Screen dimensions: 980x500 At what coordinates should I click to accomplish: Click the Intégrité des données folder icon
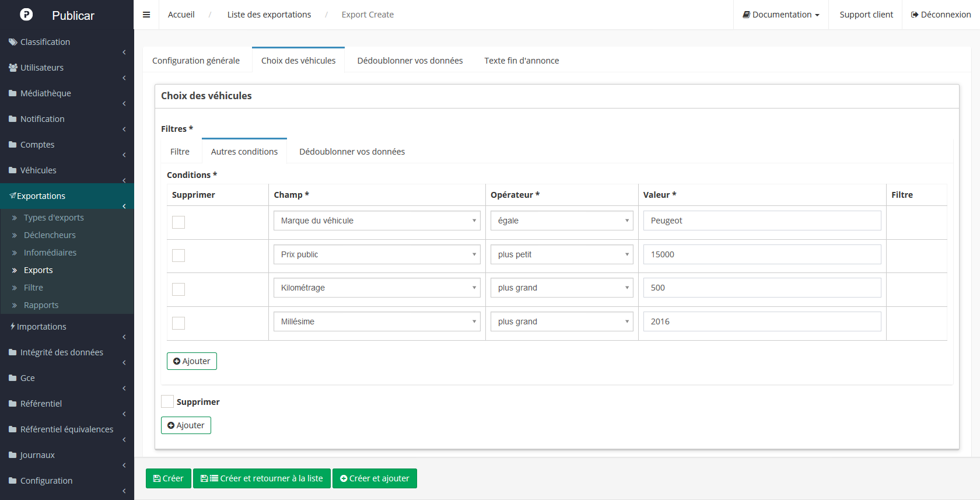pos(13,352)
